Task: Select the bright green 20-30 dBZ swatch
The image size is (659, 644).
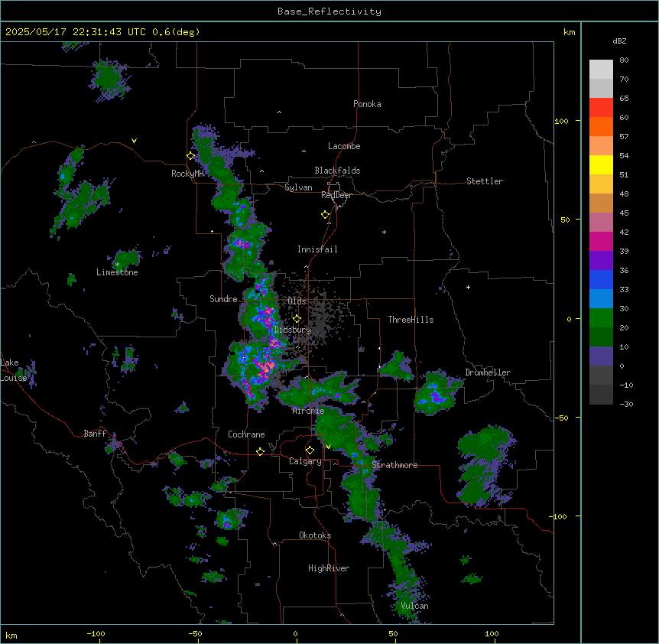Action: [601, 318]
